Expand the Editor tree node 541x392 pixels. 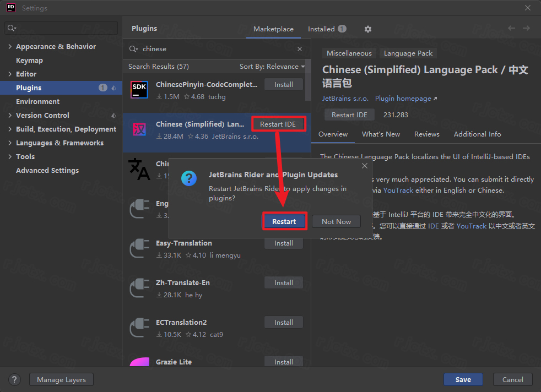10,74
